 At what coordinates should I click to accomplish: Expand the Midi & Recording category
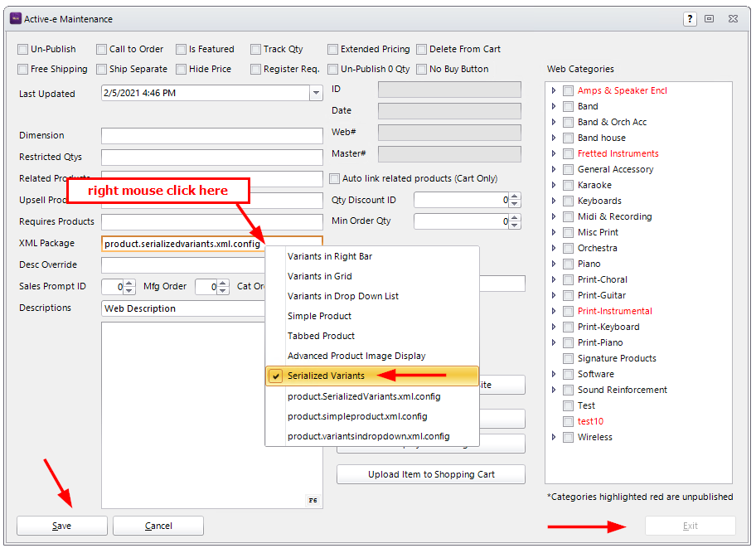pyautogui.click(x=554, y=216)
